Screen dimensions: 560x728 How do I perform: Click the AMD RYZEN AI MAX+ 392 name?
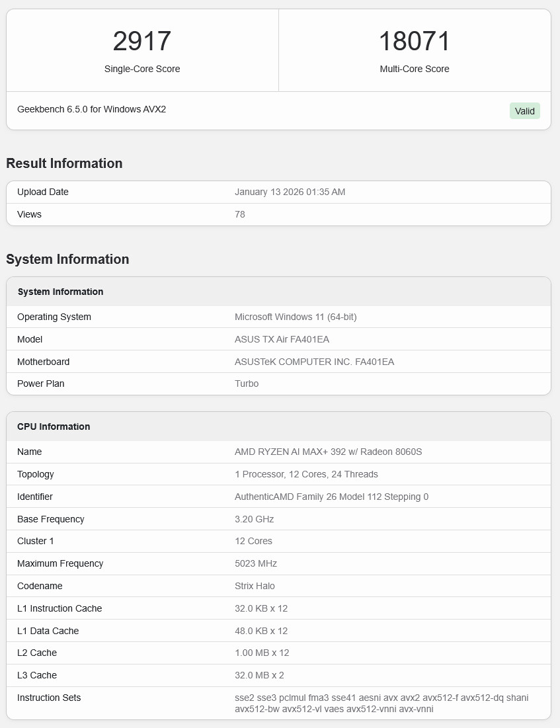click(x=328, y=452)
